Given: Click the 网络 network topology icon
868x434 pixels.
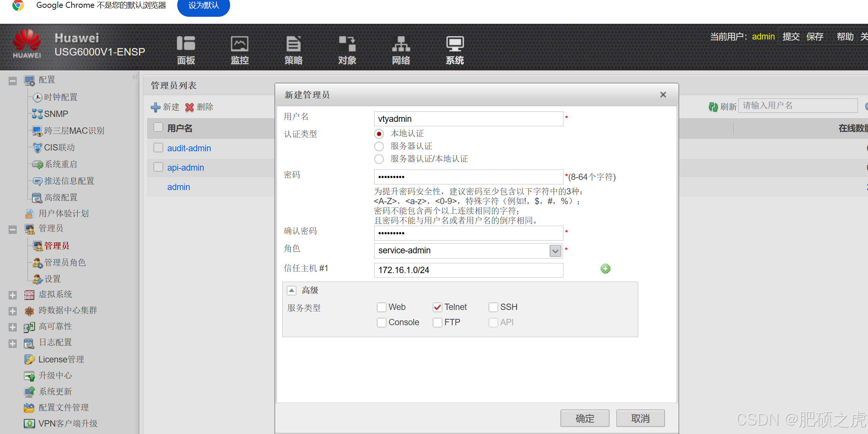Looking at the screenshot, I should tap(401, 44).
